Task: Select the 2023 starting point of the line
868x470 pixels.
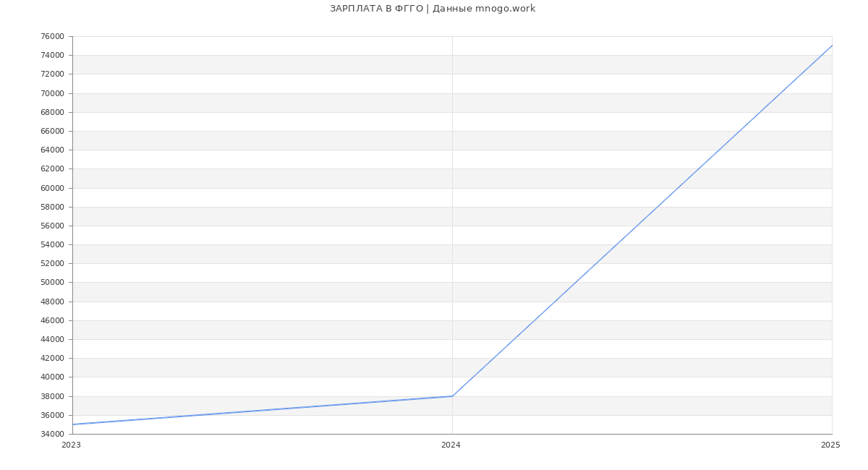Action: click(73, 424)
